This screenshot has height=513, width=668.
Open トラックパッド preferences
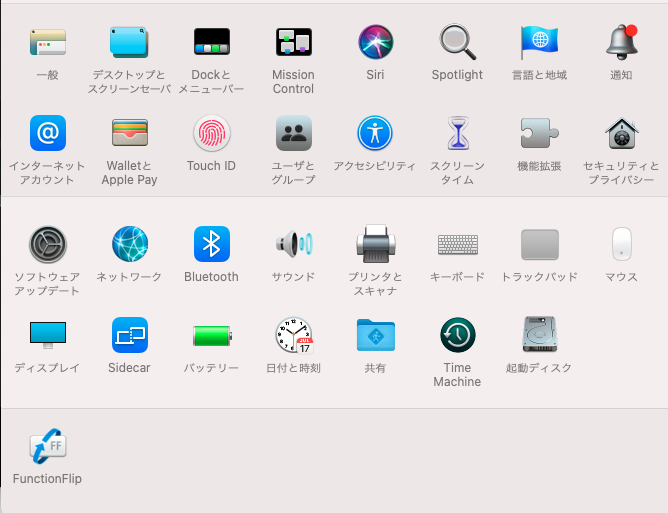tap(540, 244)
